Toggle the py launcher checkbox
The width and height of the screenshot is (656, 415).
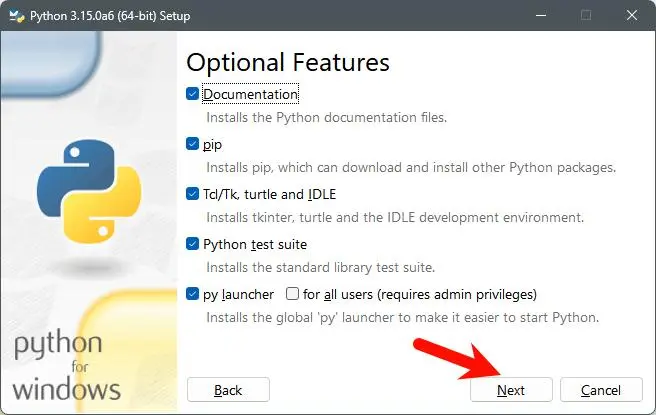pyautogui.click(x=192, y=294)
